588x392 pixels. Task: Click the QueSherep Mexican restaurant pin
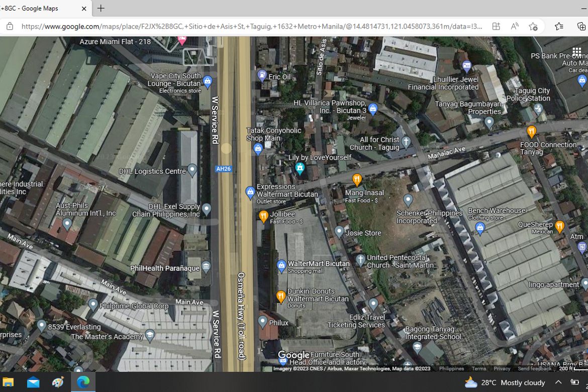(x=559, y=226)
